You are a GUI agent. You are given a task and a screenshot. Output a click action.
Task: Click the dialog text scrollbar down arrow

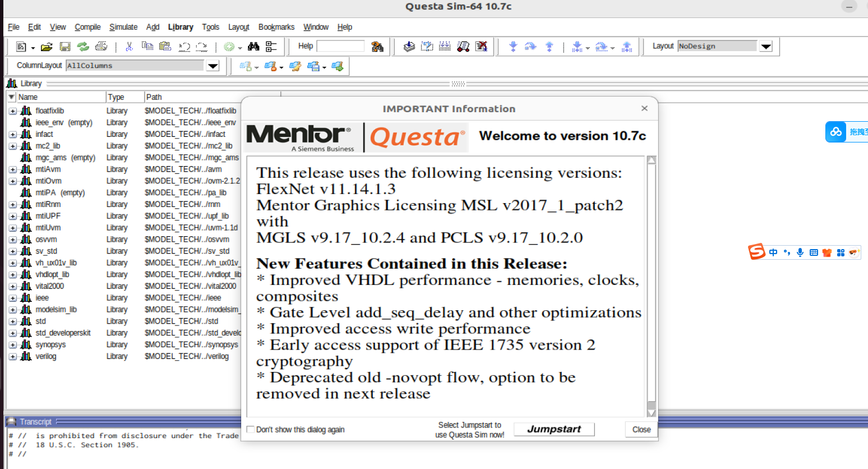click(651, 412)
